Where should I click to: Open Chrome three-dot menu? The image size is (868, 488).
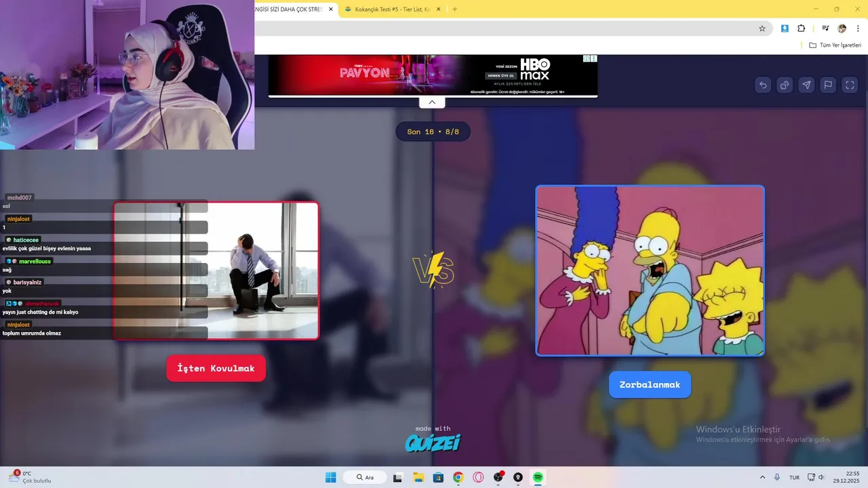coord(858,28)
